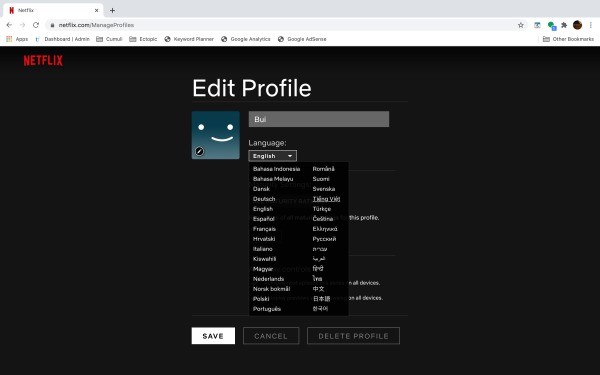Select Suomi language option

click(321, 179)
